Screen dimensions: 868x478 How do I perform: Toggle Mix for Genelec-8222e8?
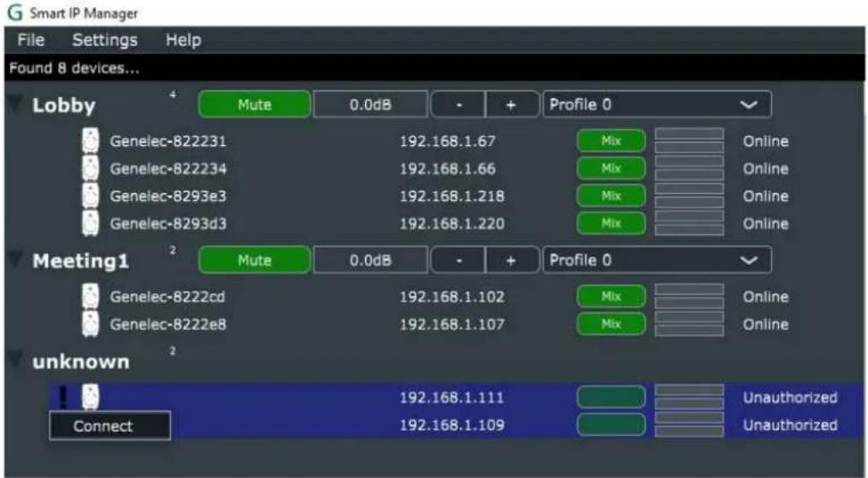[x=611, y=324]
